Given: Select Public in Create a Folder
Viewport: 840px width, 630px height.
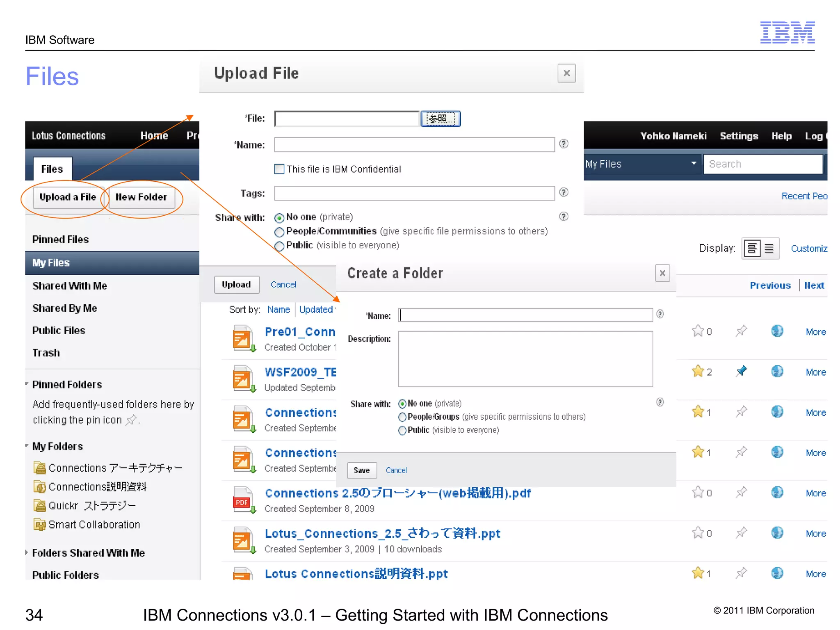Looking at the screenshot, I should tap(402, 430).
